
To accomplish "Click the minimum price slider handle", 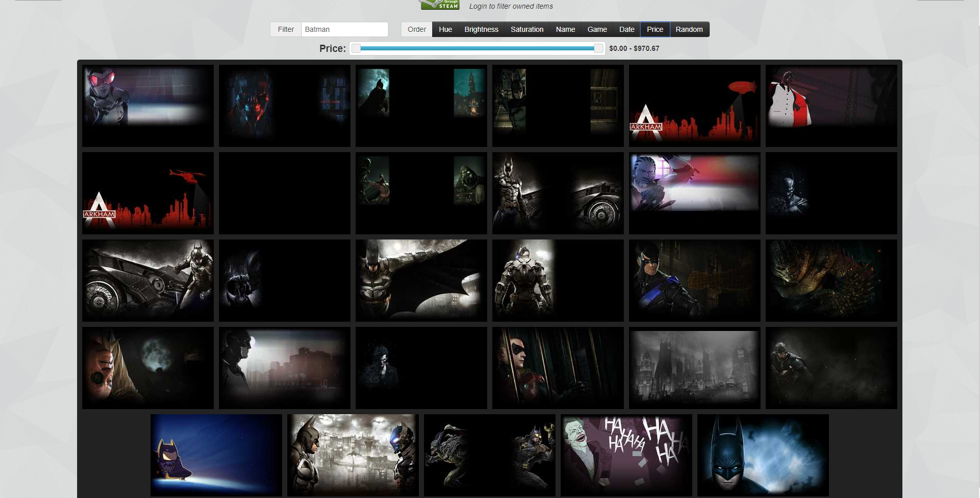I will point(356,48).
